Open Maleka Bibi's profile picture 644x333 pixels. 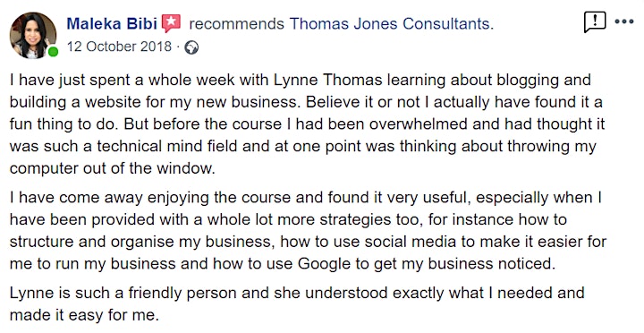coord(33,35)
